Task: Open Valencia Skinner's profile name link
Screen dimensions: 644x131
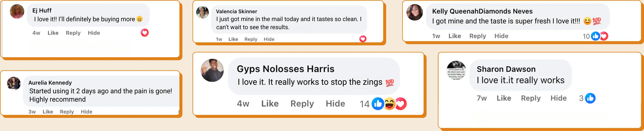Action: pyautogui.click(x=236, y=12)
